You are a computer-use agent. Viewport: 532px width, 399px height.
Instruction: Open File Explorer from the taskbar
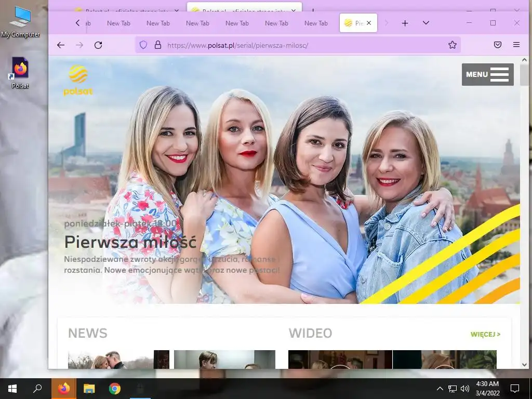tap(89, 389)
